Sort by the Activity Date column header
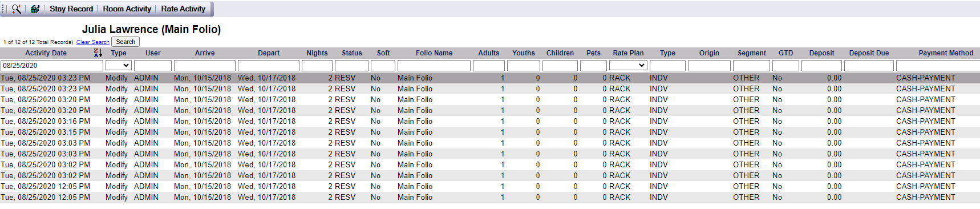The width and height of the screenshot is (980, 209). pyautogui.click(x=46, y=53)
